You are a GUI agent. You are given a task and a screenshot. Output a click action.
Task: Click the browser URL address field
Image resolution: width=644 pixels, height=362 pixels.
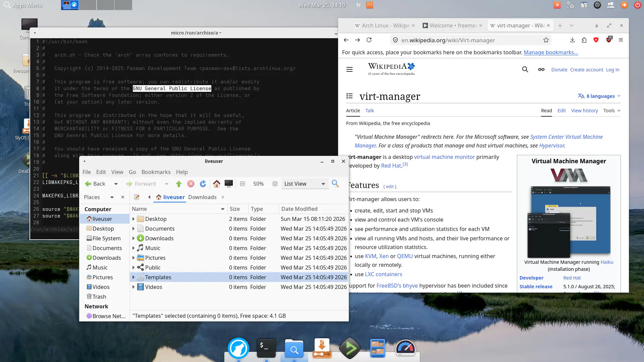pos(470,40)
